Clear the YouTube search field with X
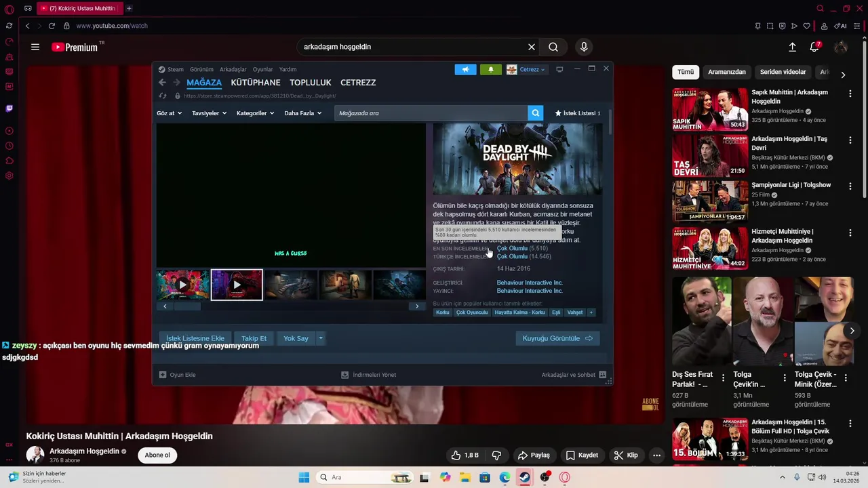 pos(532,47)
